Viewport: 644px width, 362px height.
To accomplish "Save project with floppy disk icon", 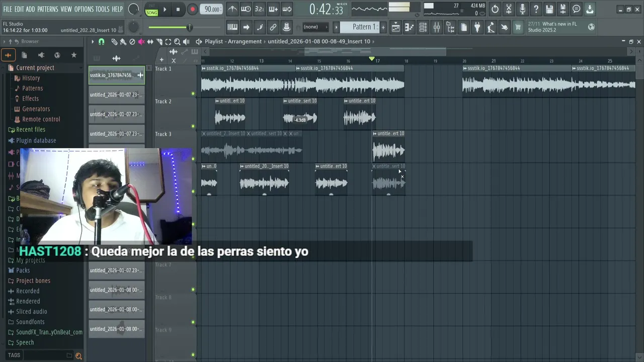I will point(549,9).
